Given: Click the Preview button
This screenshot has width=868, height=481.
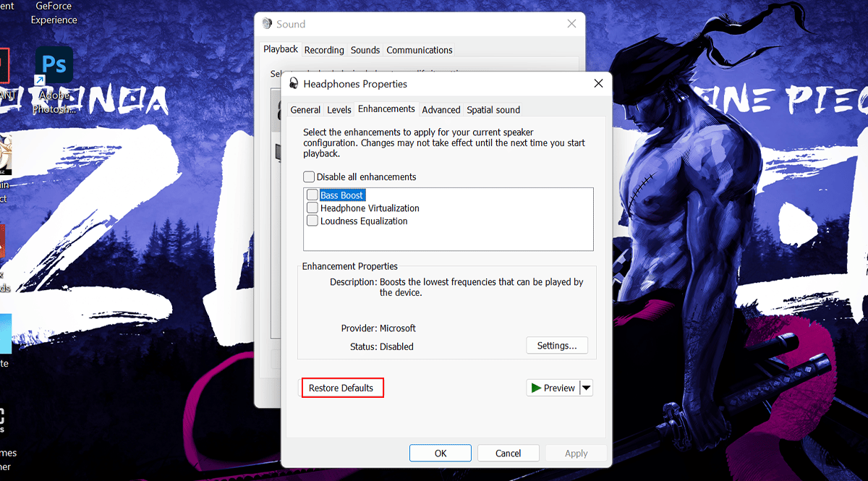Looking at the screenshot, I should [553, 388].
